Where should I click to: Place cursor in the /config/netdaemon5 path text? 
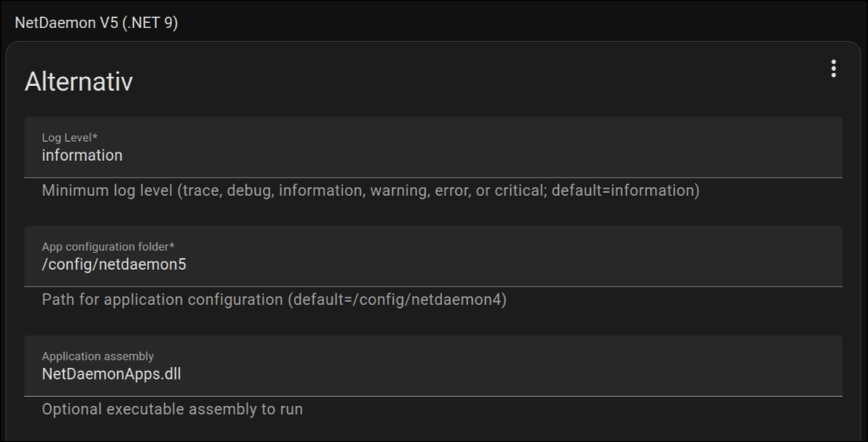(114, 265)
